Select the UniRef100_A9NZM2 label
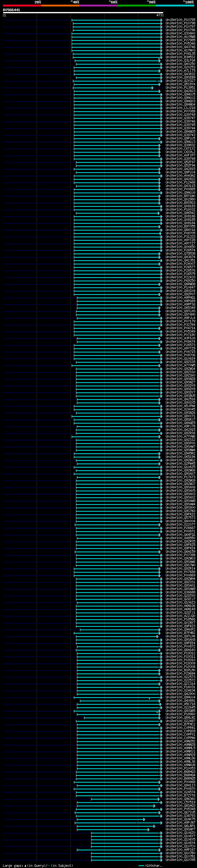 click(x=180, y=741)
